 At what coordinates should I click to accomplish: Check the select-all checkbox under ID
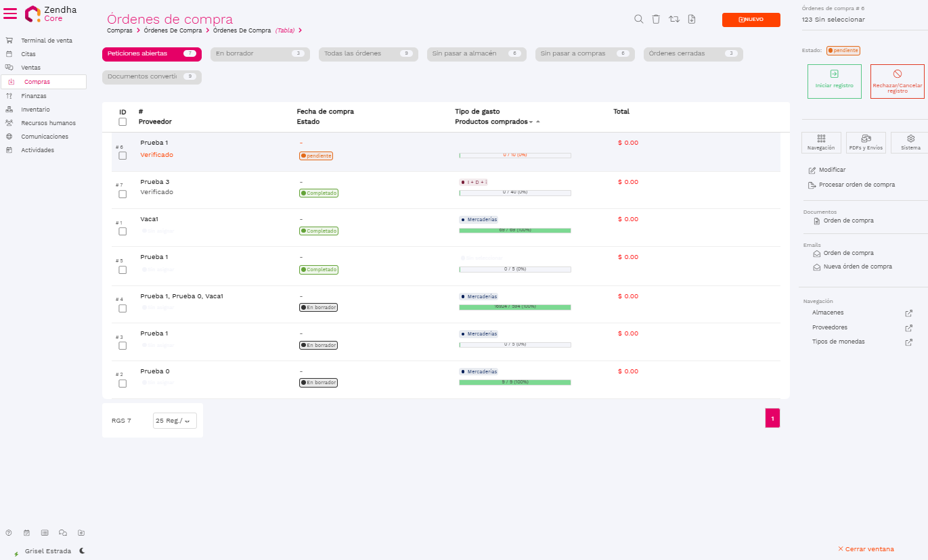coord(123,122)
